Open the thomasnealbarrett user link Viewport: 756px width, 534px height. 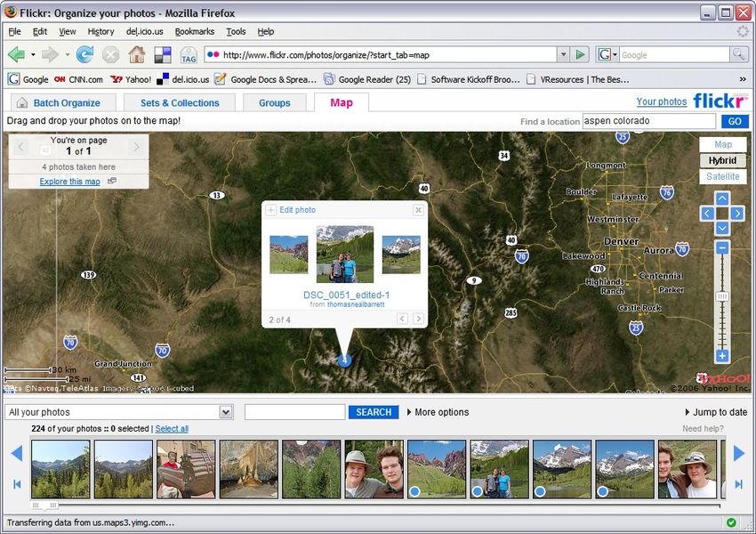click(x=356, y=304)
